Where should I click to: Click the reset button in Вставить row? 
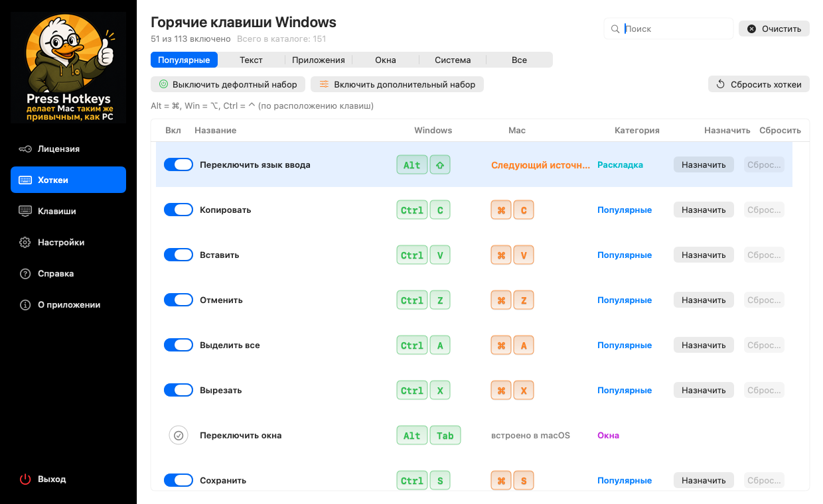coord(764,255)
